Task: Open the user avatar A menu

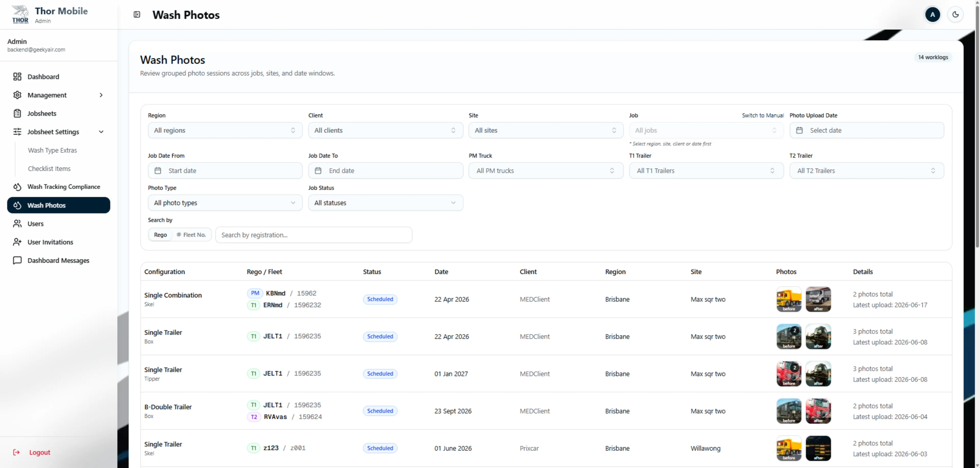Action: tap(933, 15)
